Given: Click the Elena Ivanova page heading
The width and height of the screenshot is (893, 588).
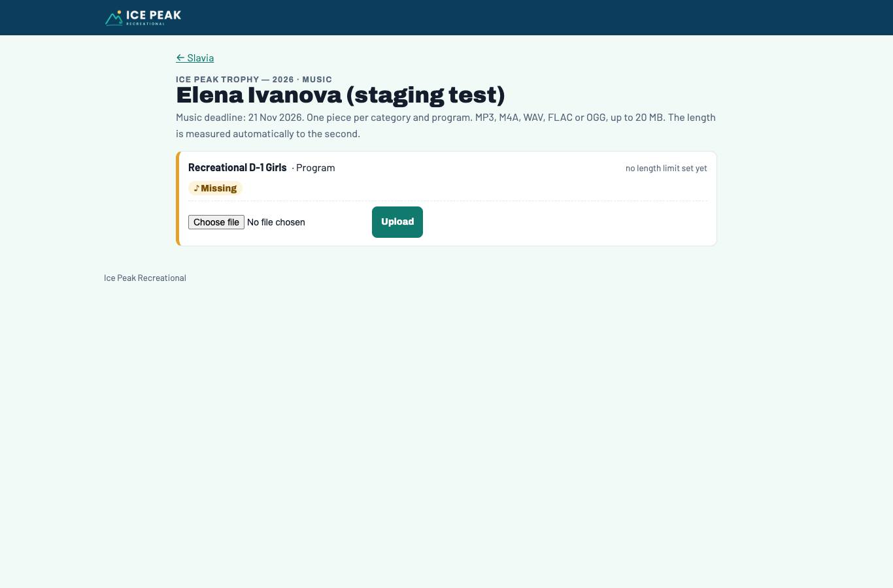Looking at the screenshot, I should [x=341, y=95].
